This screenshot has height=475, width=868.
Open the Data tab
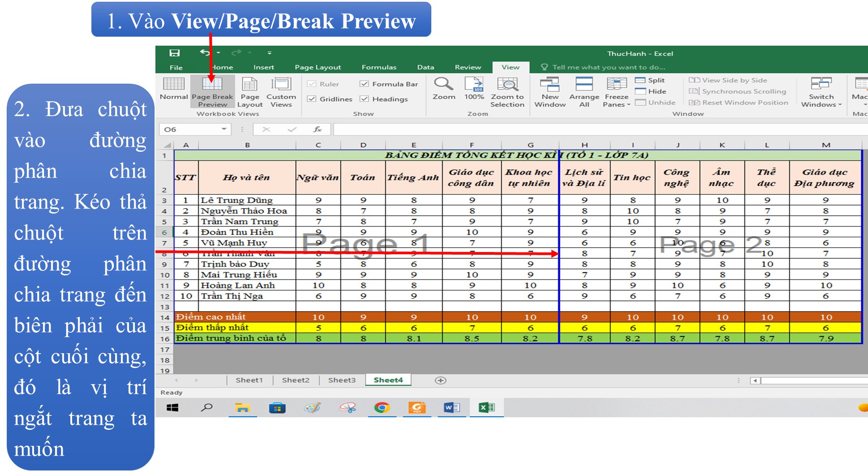click(x=425, y=68)
